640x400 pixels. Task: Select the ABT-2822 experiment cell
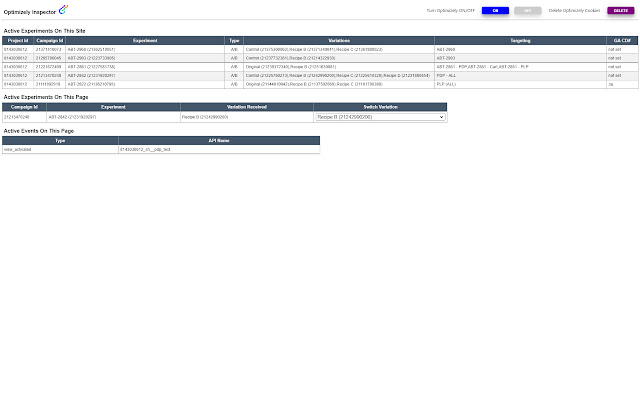(145, 84)
